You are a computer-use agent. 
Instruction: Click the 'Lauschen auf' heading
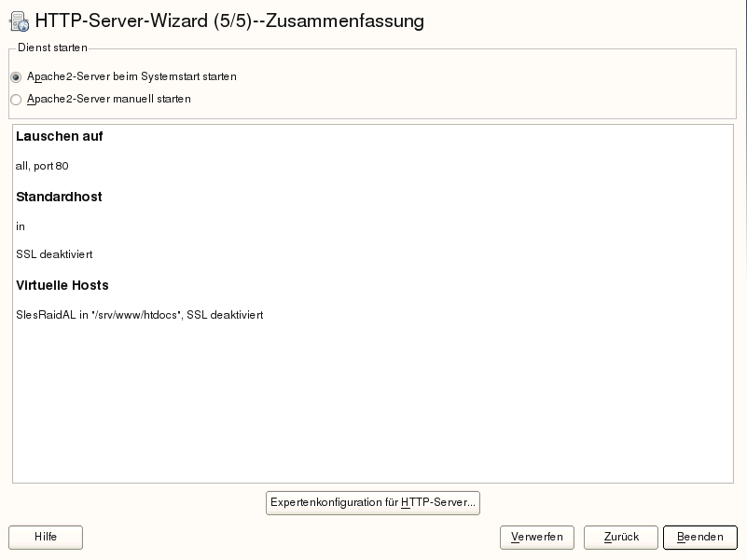59,136
